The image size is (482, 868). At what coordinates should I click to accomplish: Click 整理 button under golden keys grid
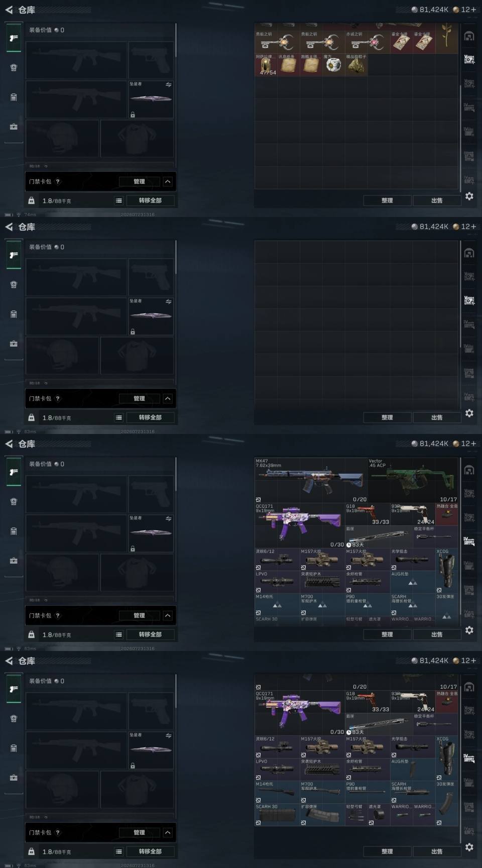point(387,200)
